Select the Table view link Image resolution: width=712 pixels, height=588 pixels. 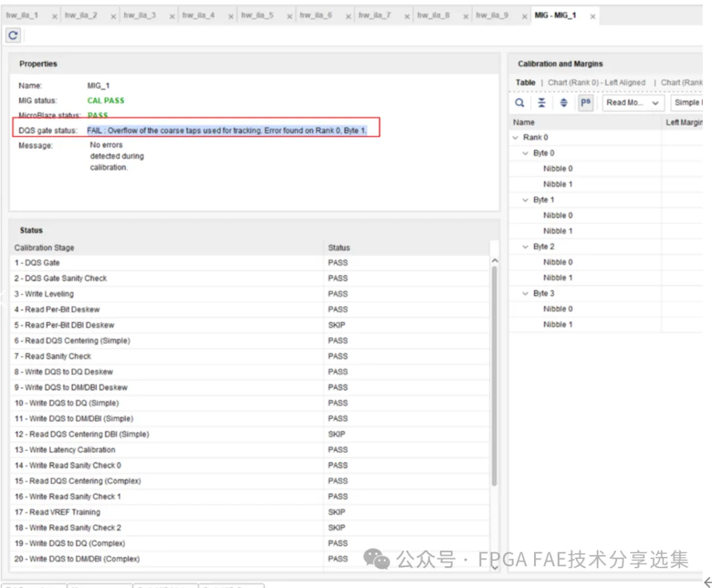pos(525,82)
